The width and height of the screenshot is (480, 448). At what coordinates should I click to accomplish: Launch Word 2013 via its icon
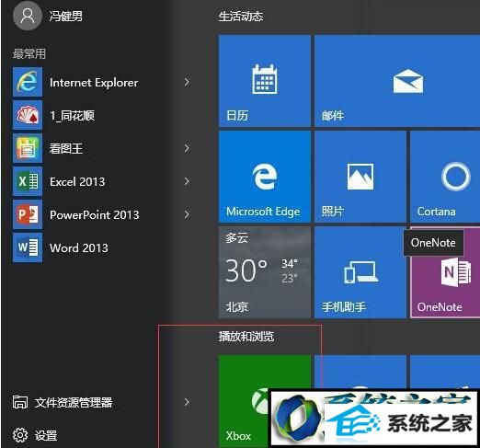click(x=28, y=247)
